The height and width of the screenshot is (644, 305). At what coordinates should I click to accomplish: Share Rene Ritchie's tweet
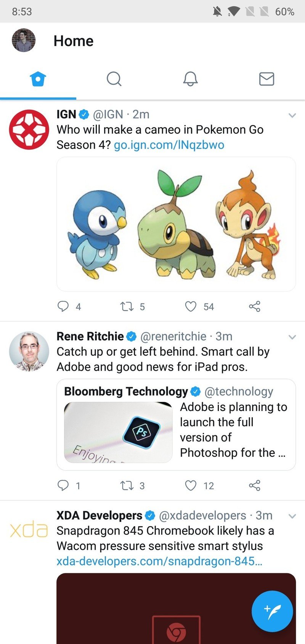point(254,485)
